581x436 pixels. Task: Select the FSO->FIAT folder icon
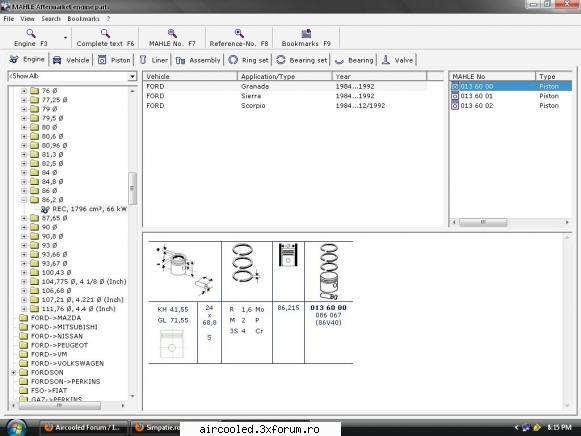pos(23,390)
